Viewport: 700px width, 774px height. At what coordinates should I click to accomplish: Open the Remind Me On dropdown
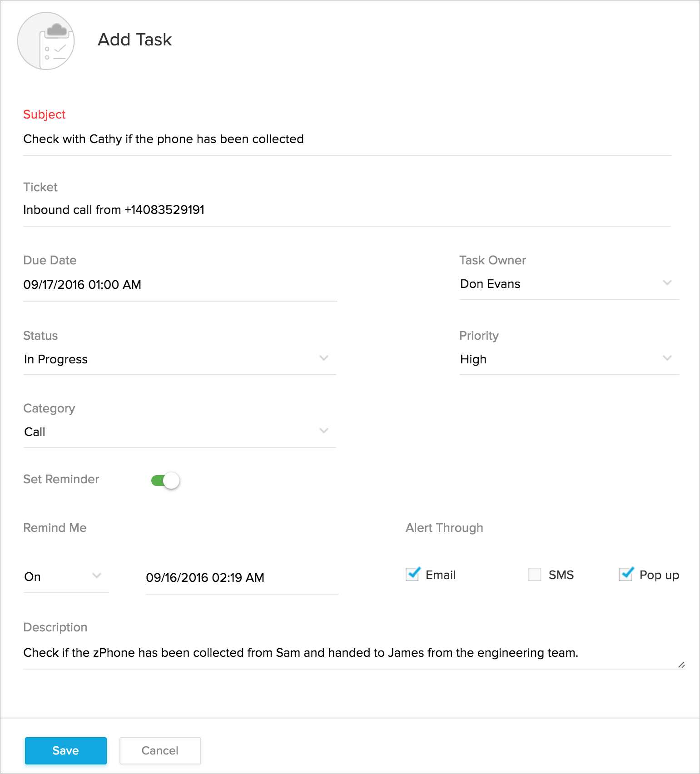(66, 577)
